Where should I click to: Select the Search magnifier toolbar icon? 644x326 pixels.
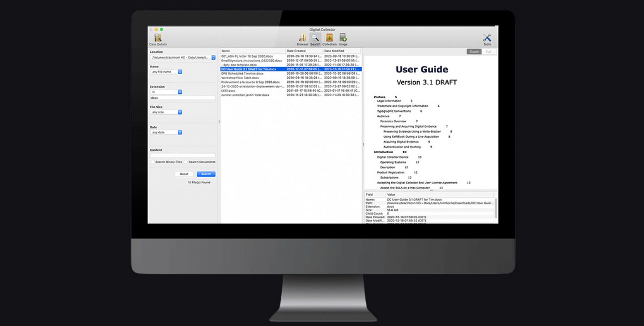(315, 39)
